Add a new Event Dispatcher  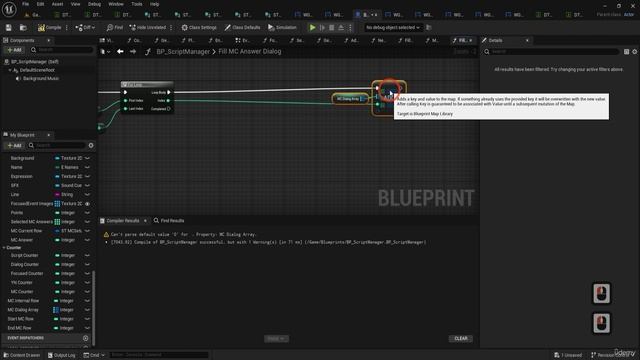[x=85, y=338]
